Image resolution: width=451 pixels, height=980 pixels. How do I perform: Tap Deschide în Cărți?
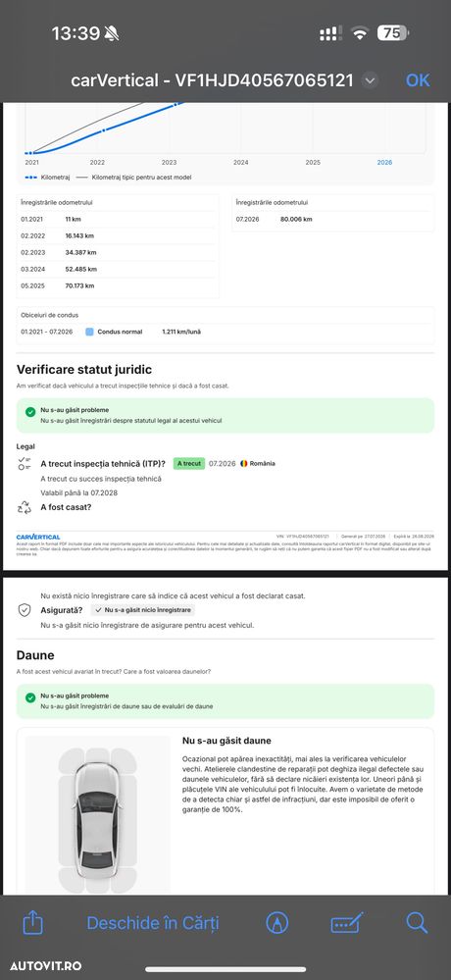point(153,923)
